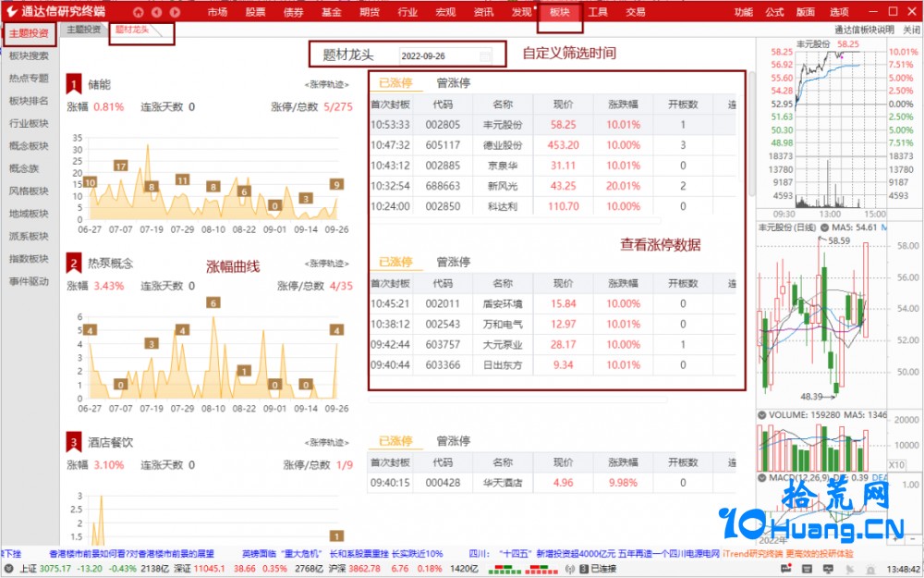Click the 通达信 logo icon
Viewport: 924px width, 578px height.
(12, 11)
